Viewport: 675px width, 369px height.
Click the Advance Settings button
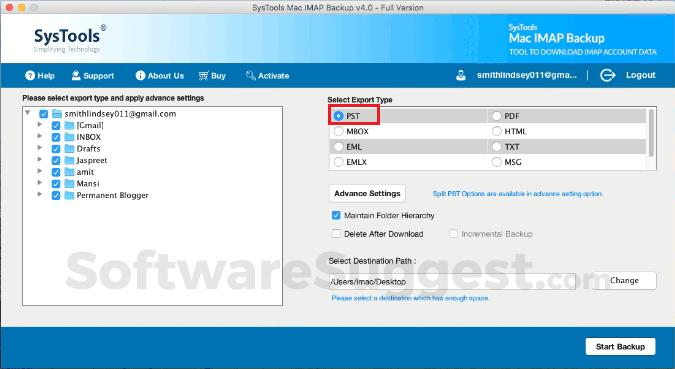click(x=367, y=193)
